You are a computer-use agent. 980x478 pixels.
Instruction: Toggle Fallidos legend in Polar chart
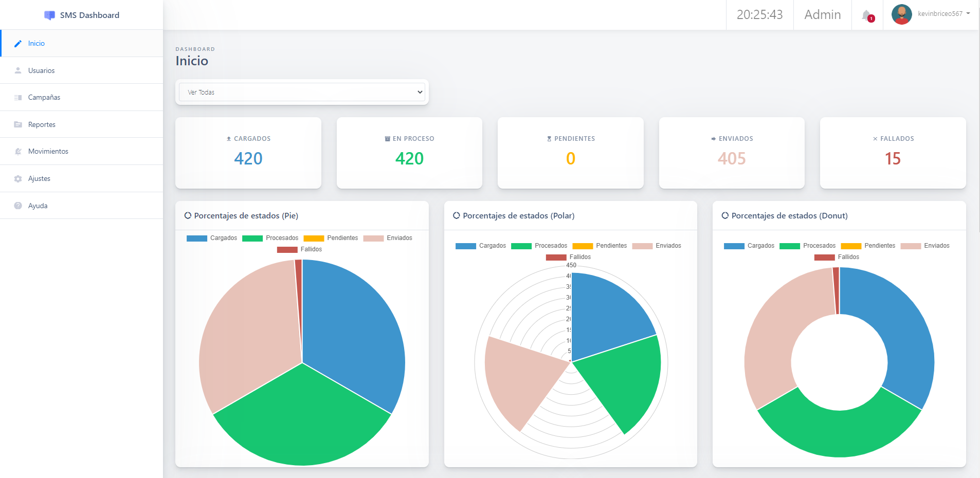coord(569,257)
